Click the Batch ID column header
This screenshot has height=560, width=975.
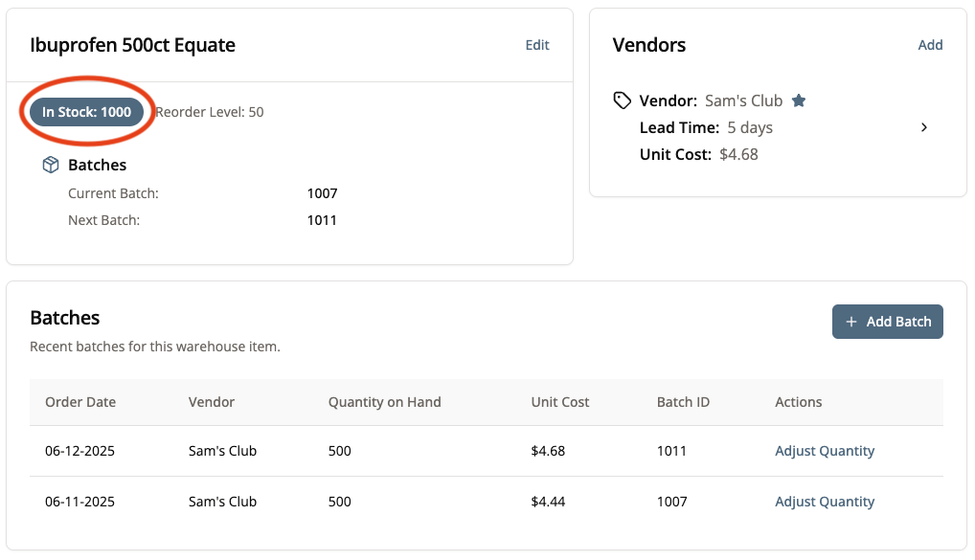683,402
